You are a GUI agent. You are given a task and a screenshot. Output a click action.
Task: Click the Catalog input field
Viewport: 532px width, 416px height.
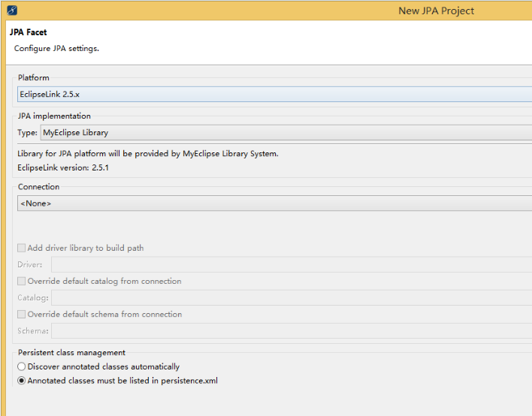point(292,297)
